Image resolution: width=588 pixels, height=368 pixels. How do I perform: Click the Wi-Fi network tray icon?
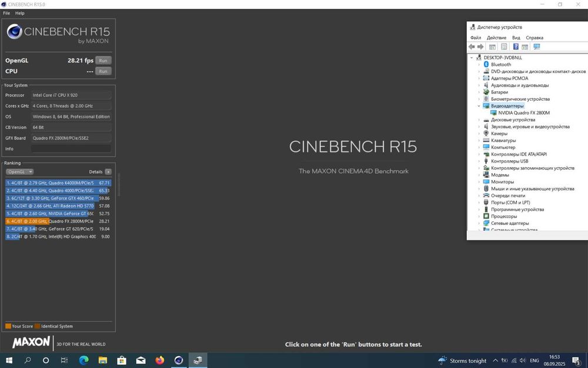tap(514, 360)
